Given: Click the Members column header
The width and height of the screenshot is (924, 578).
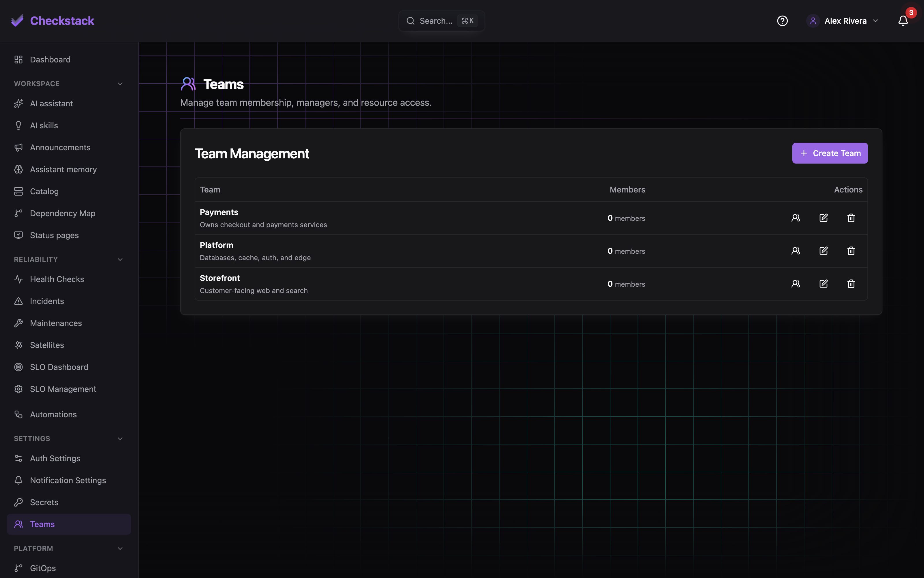Looking at the screenshot, I should click(x=627, y=190).
